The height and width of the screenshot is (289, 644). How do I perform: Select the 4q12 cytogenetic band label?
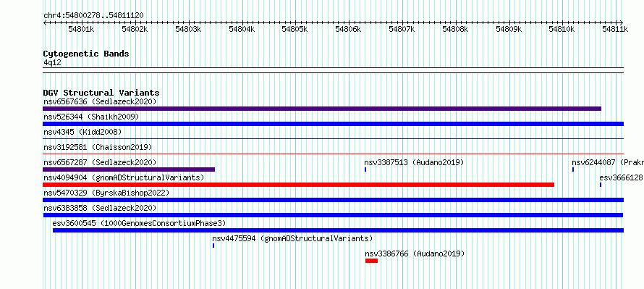click(x=53, y=62)
